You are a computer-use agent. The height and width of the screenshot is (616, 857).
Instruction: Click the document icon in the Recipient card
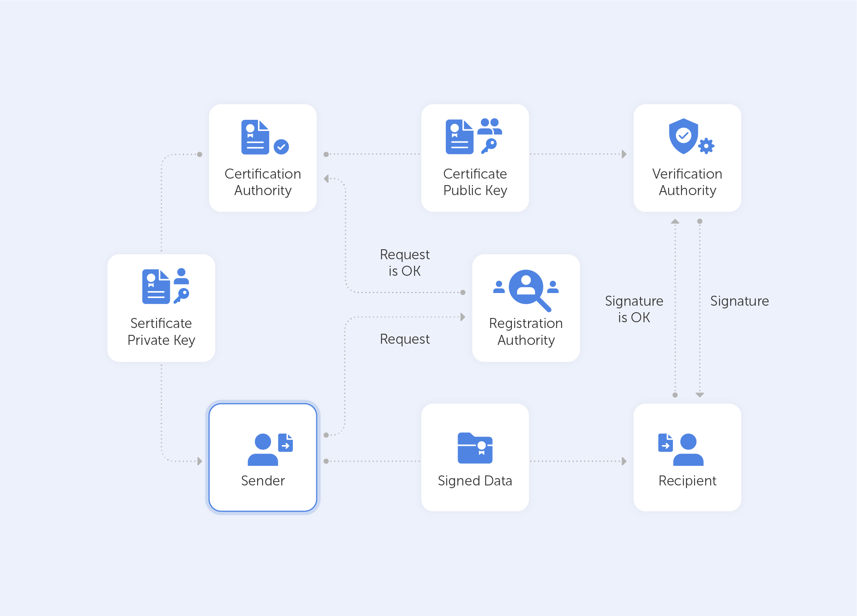(666, 442)
